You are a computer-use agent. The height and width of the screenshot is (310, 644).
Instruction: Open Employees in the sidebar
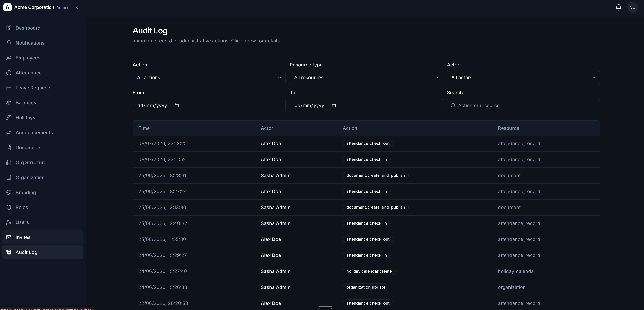click(x=42, y=58)
